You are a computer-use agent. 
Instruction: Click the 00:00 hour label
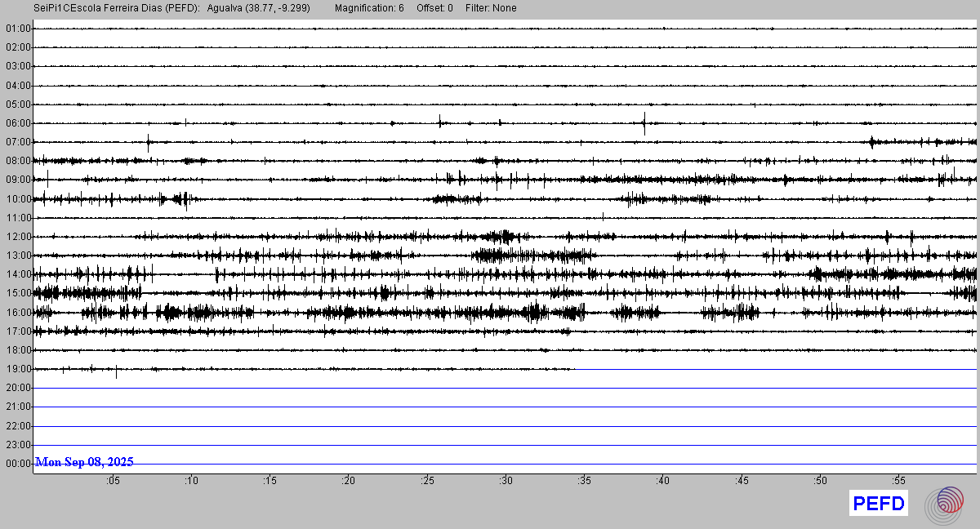point(18,464)
